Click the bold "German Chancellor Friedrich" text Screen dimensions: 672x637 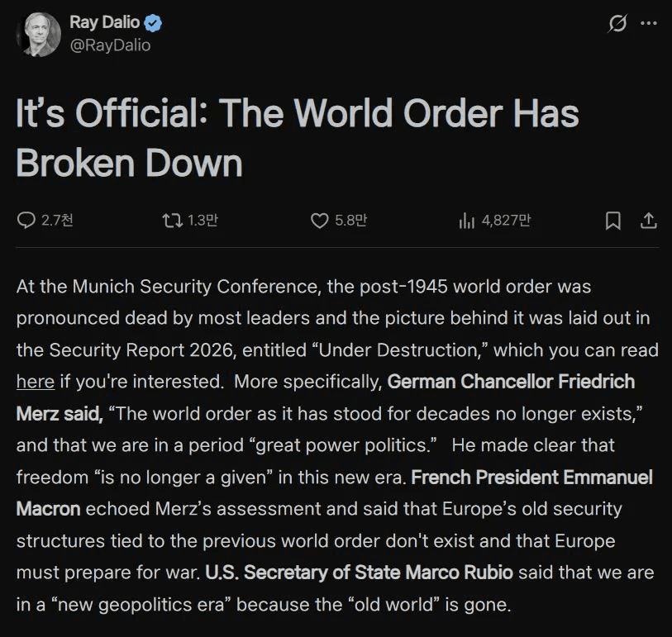511,382
